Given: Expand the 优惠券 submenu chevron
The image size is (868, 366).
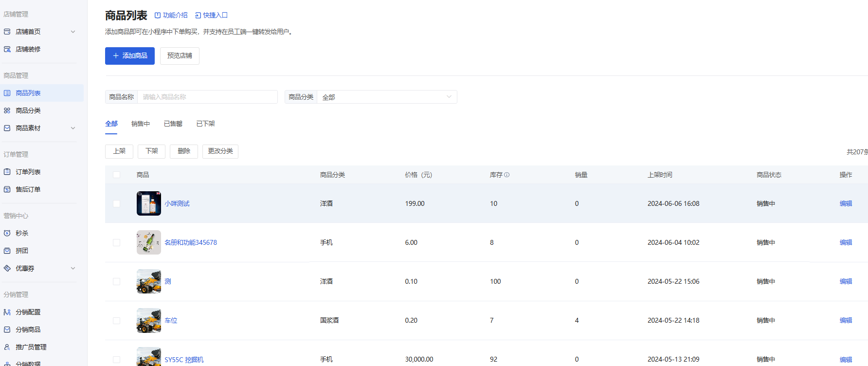Looking at the screenshot, I should pos(73,268).
